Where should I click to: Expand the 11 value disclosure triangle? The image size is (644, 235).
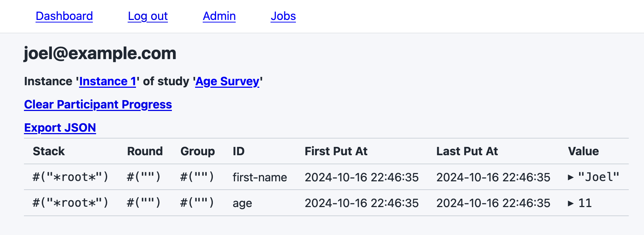pyautogui.click(x=570, y=203)
